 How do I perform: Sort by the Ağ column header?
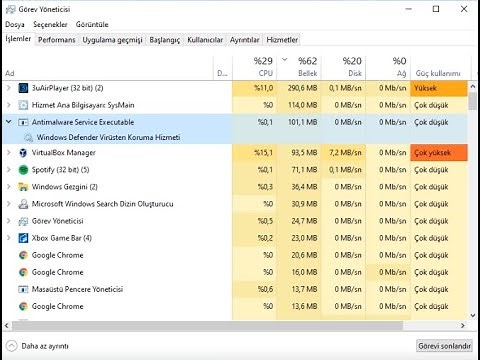tap(388, 67)
